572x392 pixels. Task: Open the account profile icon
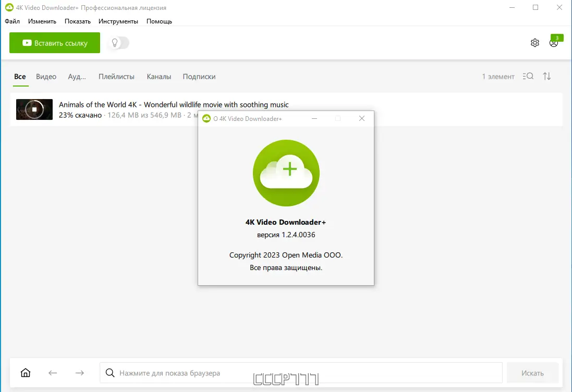click(553, 43)
